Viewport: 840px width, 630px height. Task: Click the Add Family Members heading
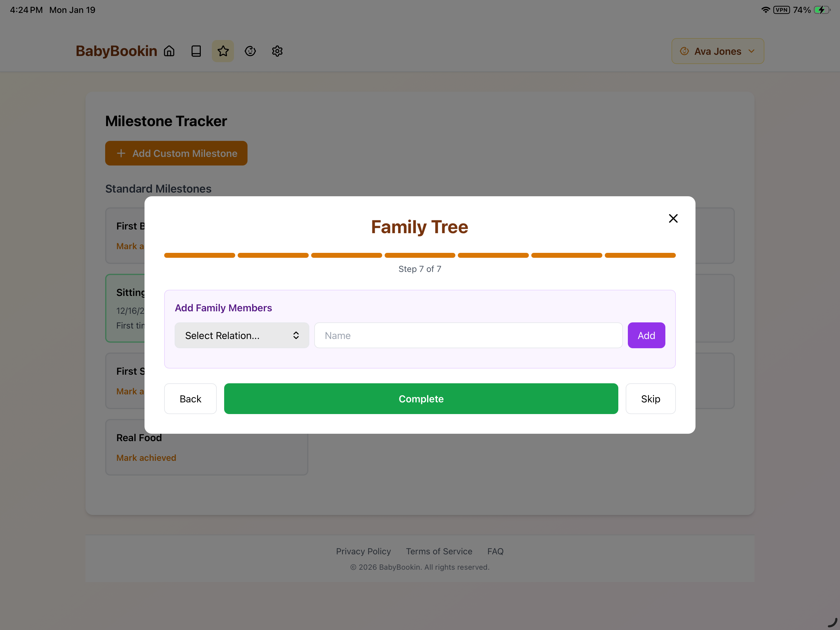[223, 308]
